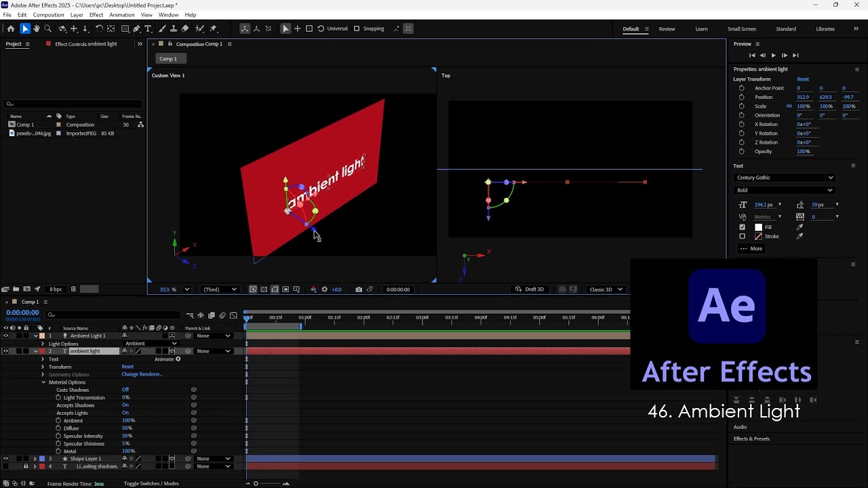Expand the Transform property group
Image resolution: width=868 pixels, height=488 pixels.
coord(43,367)
